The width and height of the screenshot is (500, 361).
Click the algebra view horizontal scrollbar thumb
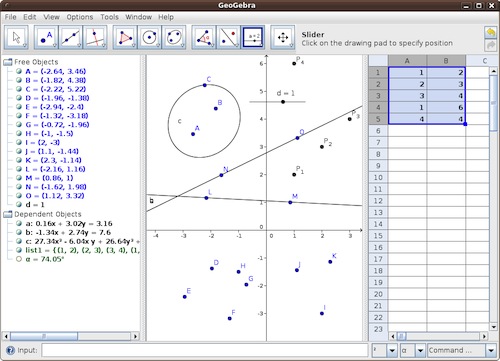44,336
